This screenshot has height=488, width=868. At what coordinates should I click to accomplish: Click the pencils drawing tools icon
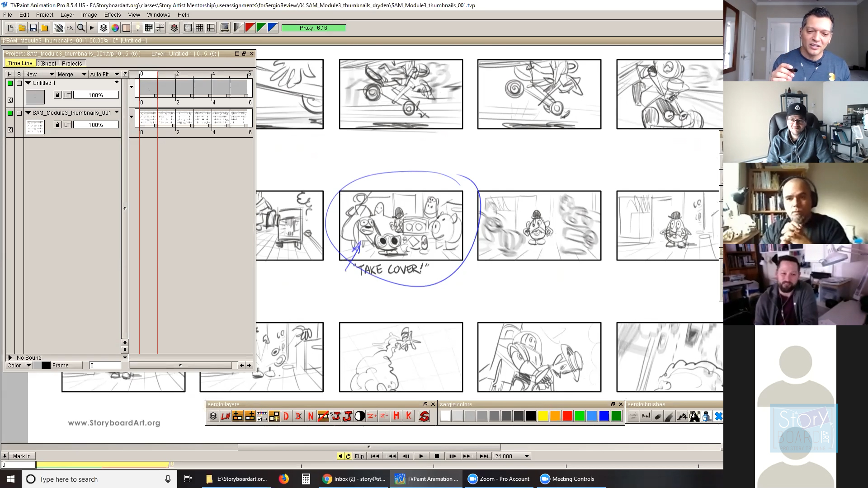coord(58,28)
